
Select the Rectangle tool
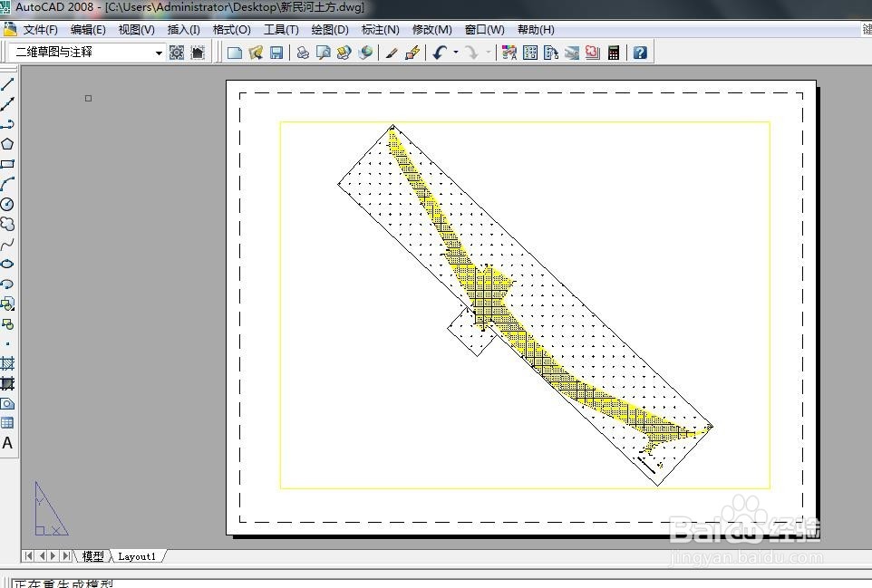(7, 164)
